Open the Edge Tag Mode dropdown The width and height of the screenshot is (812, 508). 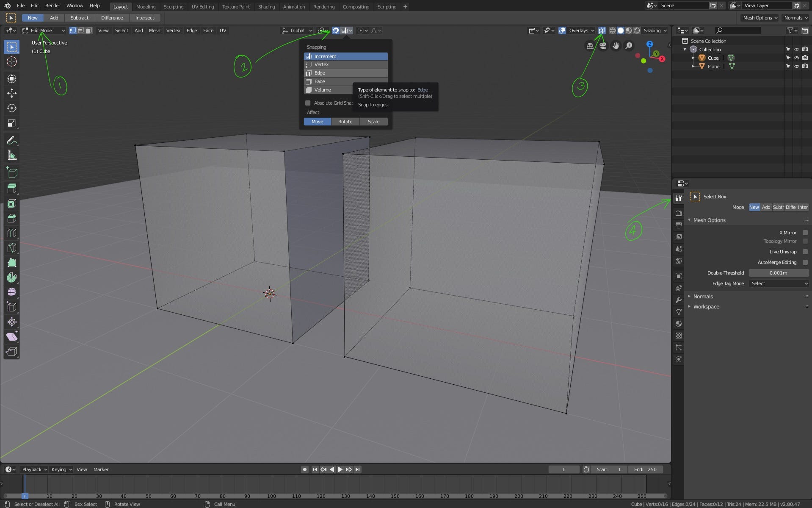click(x=779, y=283)
